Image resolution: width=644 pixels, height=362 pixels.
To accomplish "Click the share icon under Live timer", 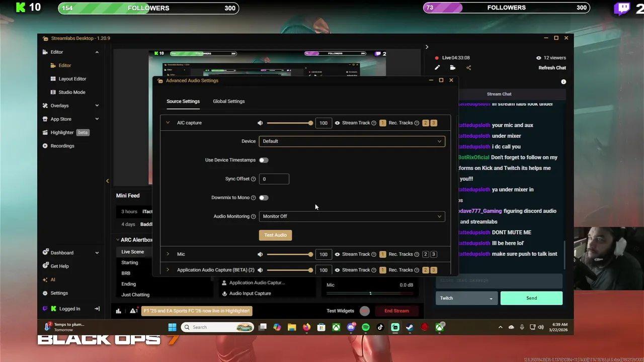I will click(x=468, y=68).
